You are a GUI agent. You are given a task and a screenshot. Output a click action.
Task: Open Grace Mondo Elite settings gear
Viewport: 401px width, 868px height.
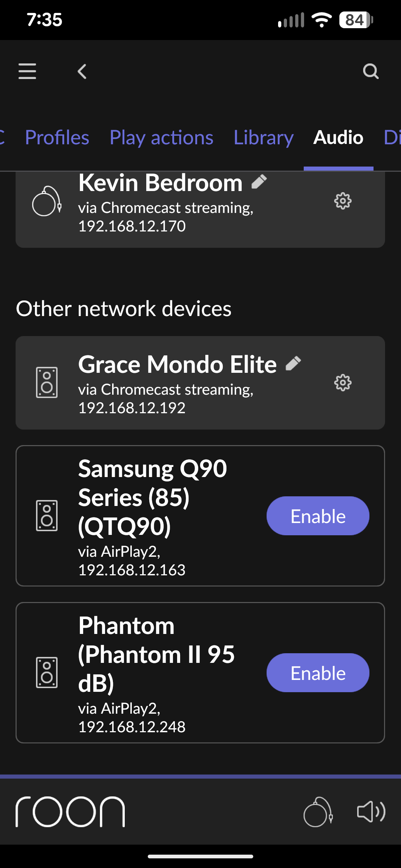342,383
